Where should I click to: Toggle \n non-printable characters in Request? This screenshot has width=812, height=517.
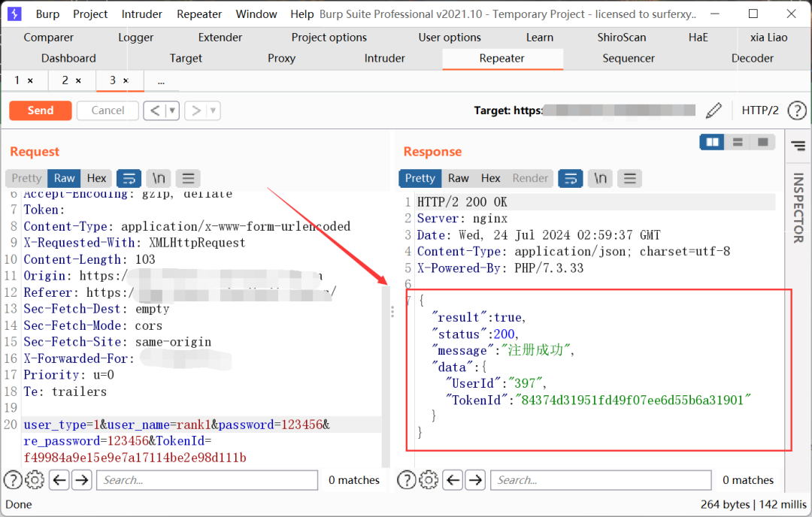(159, 179)
